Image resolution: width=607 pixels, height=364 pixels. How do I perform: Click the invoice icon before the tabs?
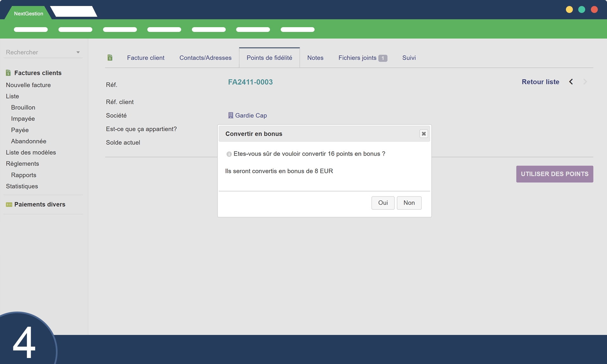(110, 58)
